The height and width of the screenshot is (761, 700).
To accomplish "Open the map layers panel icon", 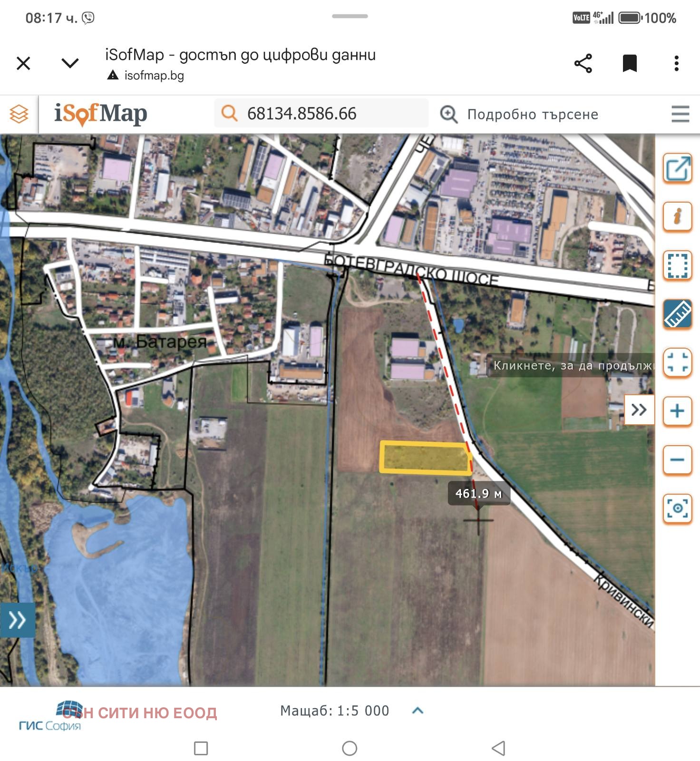I will tap(19, 114).
